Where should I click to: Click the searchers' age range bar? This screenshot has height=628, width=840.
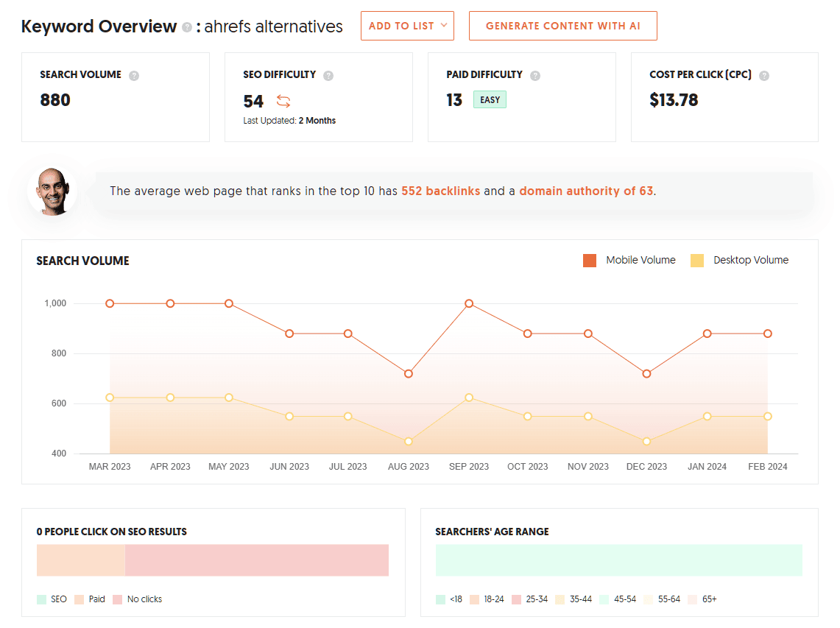(x=618, y=560)
